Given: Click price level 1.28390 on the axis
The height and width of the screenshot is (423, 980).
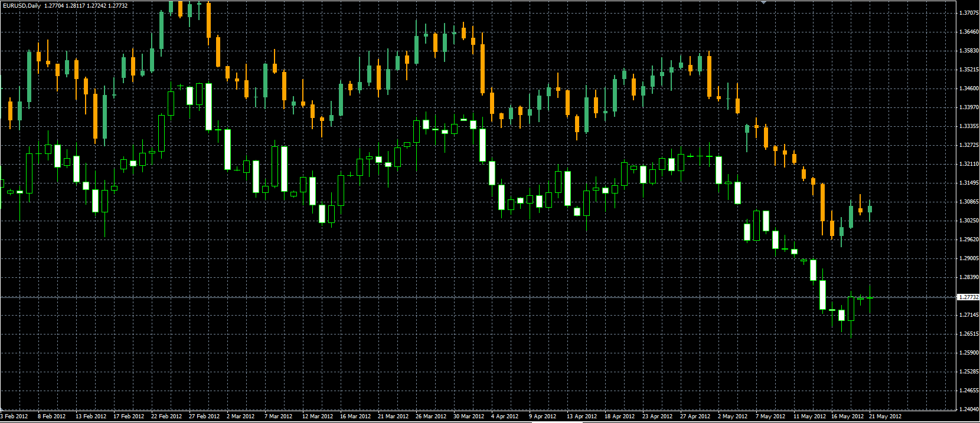Looking at the screenshot, I should 969,277.
